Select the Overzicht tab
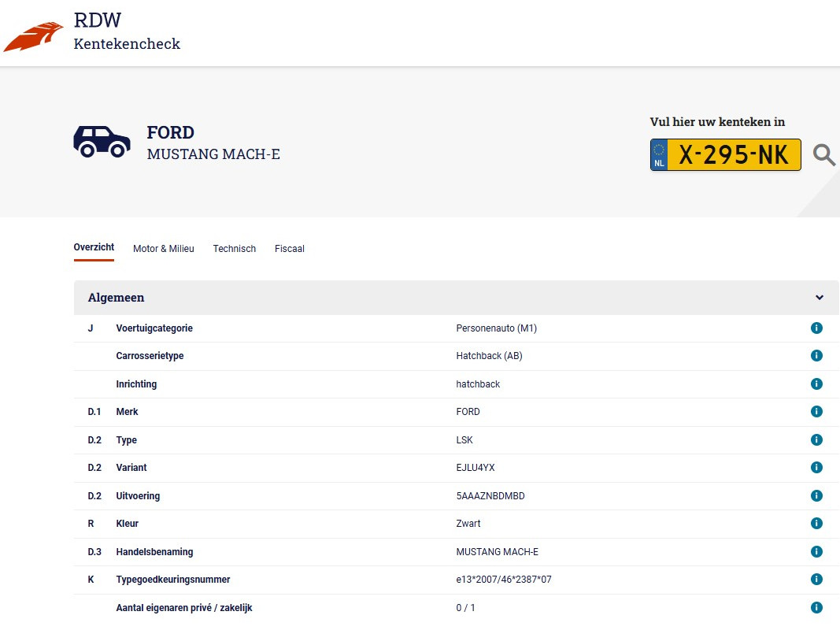The image size is (840, 630). click(x=94, y=247)
